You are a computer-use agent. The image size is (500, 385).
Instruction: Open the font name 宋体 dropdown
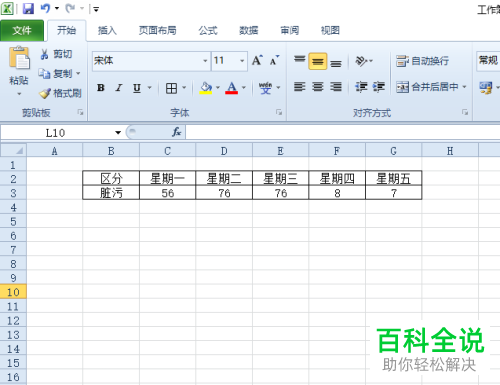tap(205, 61)
